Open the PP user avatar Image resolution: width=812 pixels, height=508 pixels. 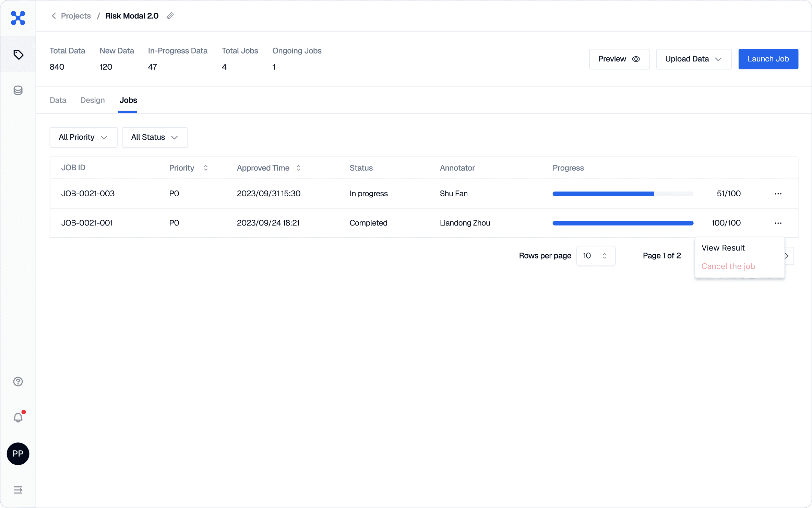[18, 454]
